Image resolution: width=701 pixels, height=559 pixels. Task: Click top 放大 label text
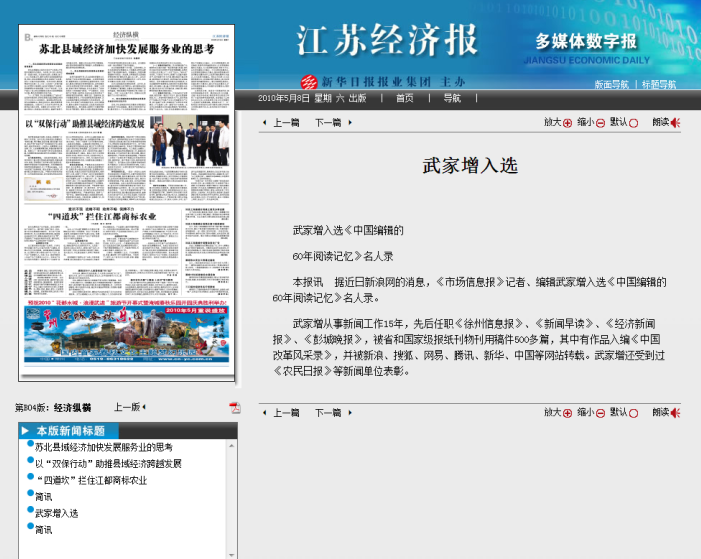(552, 122)
